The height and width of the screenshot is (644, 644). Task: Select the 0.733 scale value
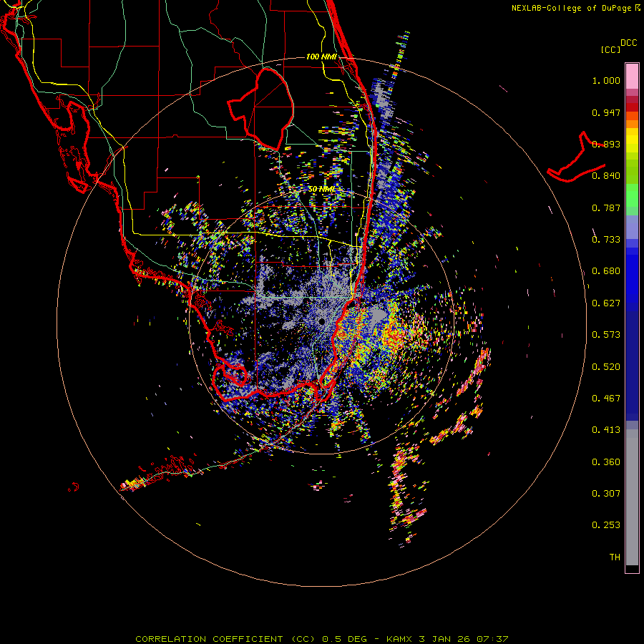(606, 240)
